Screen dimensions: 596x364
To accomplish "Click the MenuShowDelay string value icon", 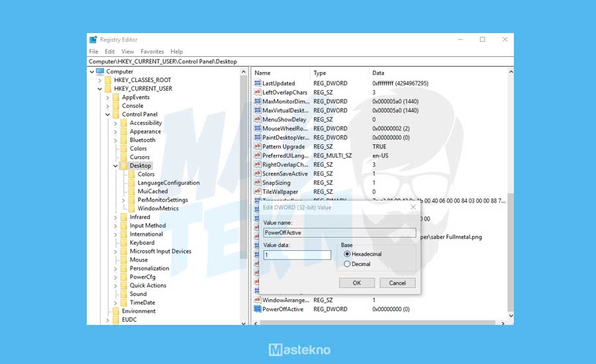I will click(258, 119).
